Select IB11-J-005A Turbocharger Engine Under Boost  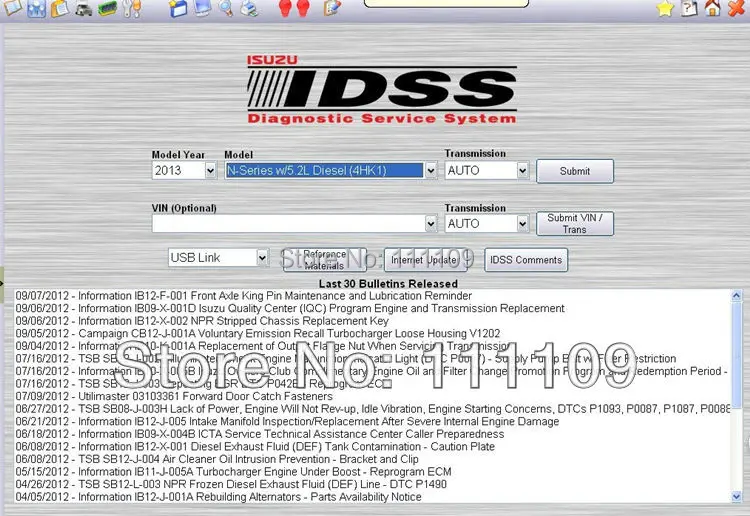tap(233, 472)
